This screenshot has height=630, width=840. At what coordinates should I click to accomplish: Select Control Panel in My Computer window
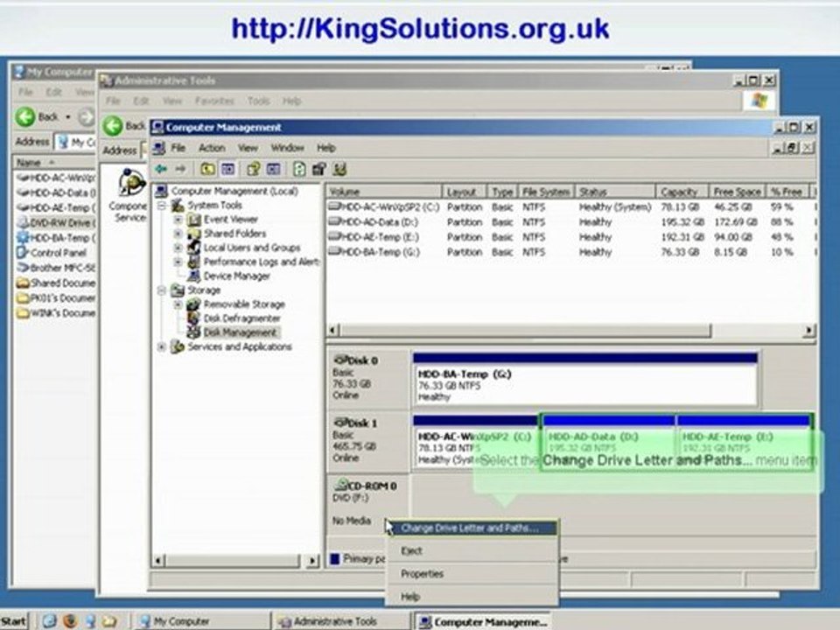pos(52,253)
